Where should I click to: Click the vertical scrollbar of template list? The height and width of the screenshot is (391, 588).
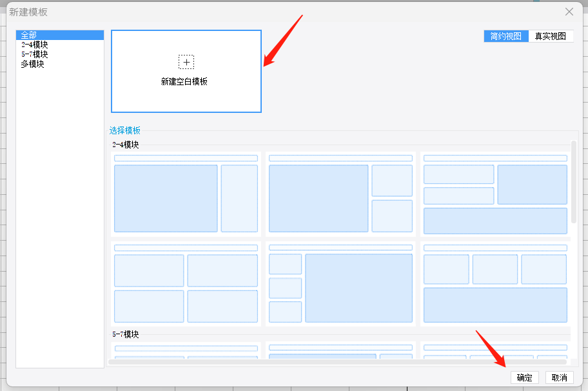point(573,182)
